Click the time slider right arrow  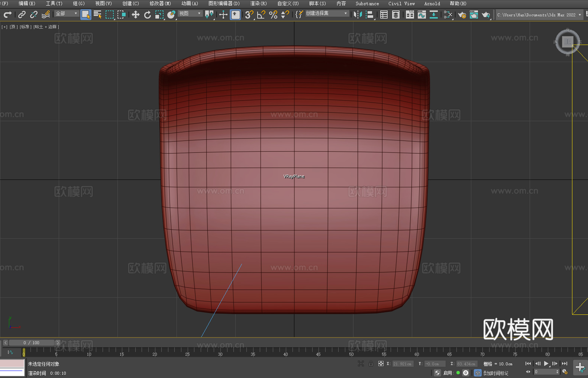(x=58, y=343)
